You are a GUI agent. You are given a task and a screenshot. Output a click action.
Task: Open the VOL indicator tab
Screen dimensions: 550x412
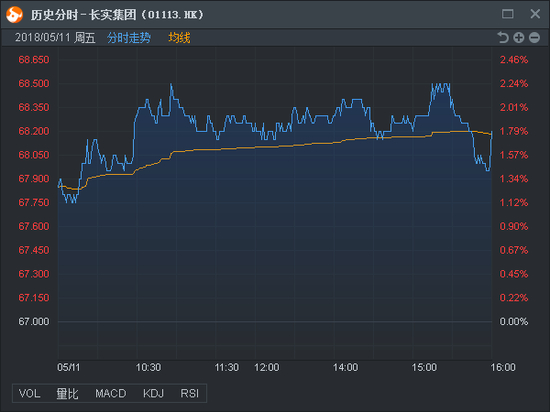click(29, 393)
